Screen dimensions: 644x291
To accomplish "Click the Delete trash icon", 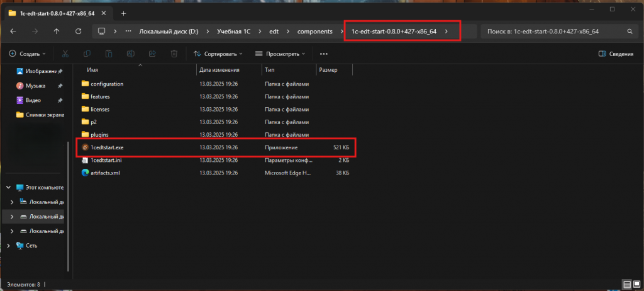I will click(174, 54).
